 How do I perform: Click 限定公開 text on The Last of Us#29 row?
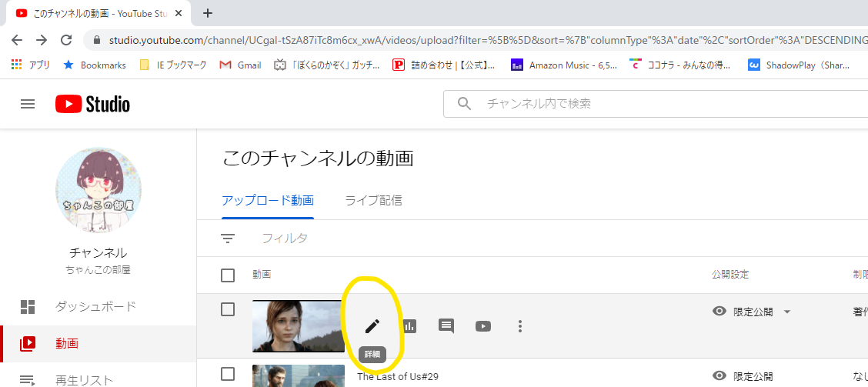[753, 377]
